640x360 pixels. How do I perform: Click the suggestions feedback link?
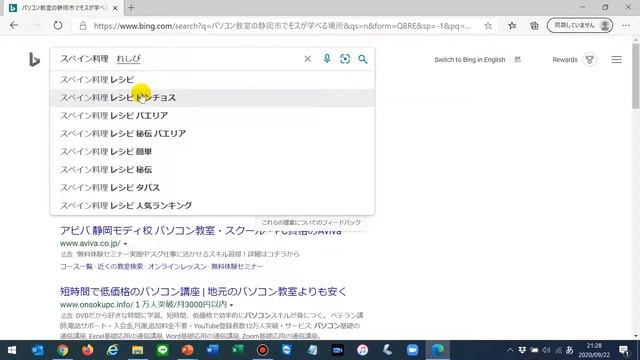(311, 222)
